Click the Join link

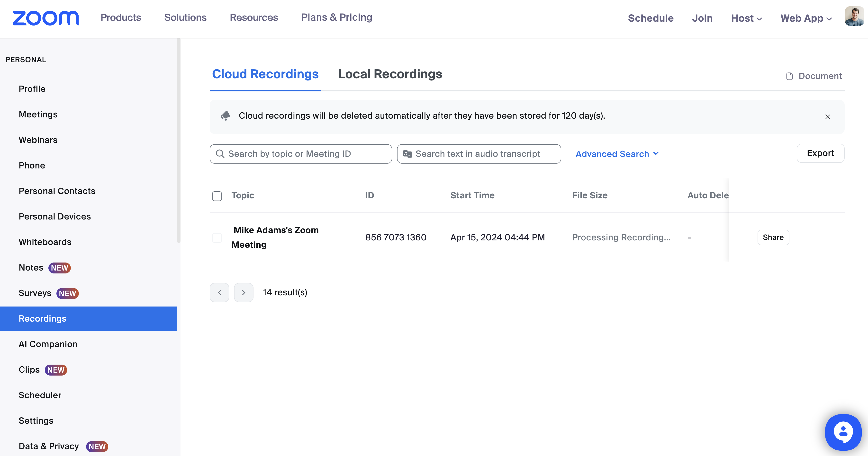click(702, 18)
